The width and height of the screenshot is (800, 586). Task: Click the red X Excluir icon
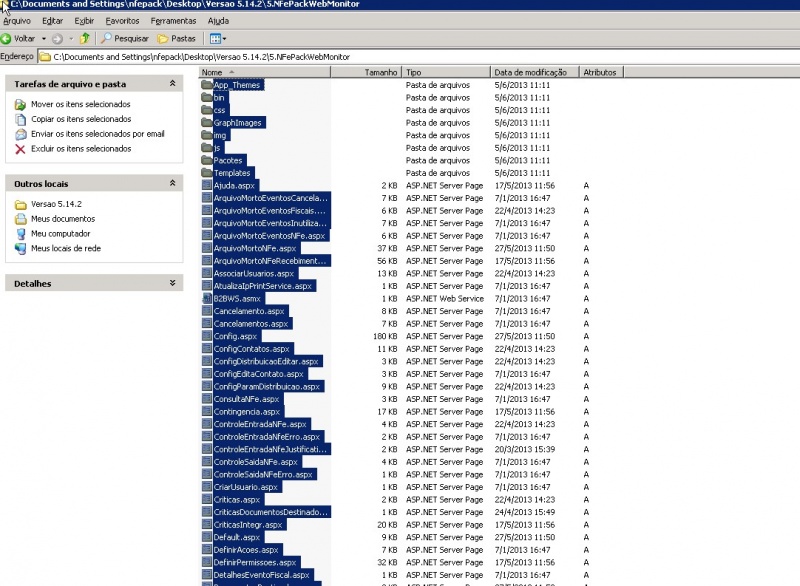[21, 149]
